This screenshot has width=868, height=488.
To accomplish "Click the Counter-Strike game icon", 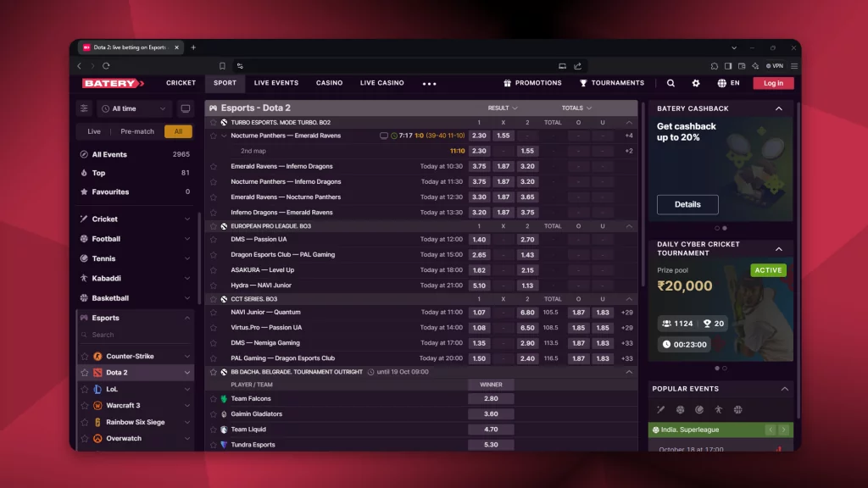I will [x=97, y=357].
